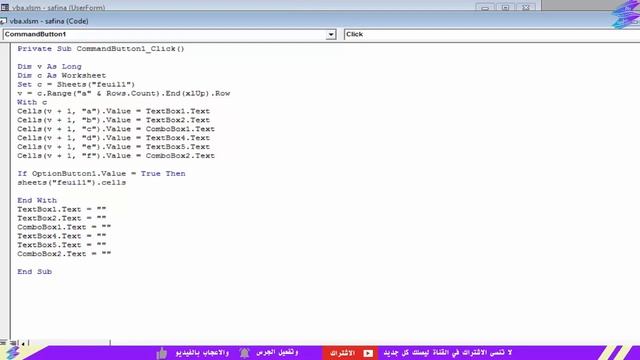Click the line assigning TextBox1.Text to column a
The image size is (640, 360).
pos(113,111)
